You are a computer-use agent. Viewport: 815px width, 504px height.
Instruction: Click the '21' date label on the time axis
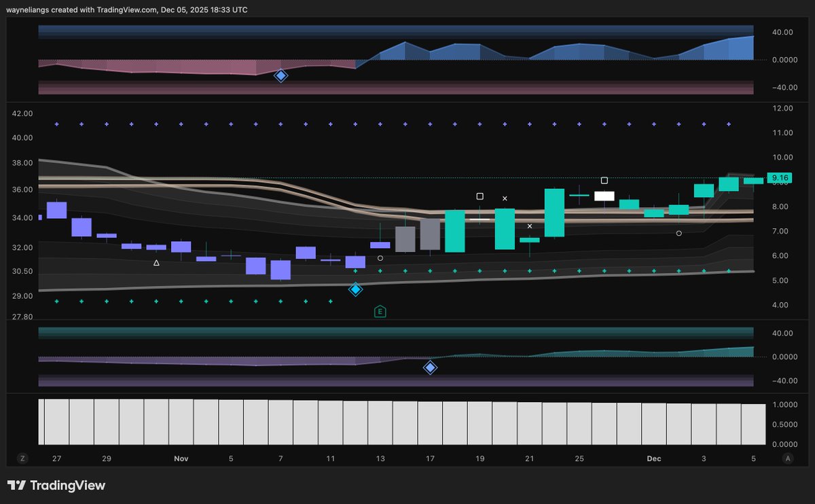click(x=530, y=458)
